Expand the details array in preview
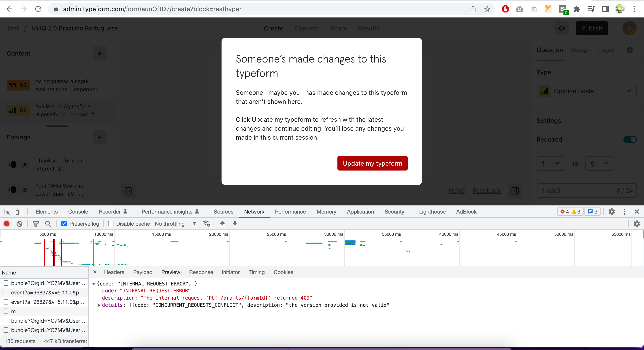This screenshot has width=644, height=350. [99, 305]
